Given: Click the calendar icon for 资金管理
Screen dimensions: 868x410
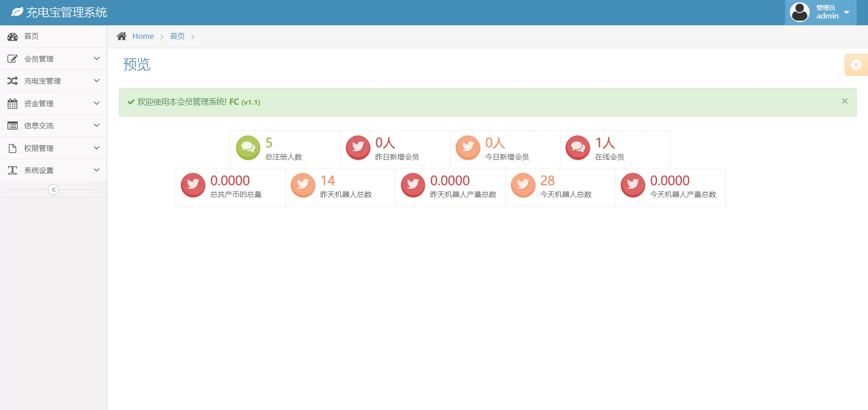Looking at the screenshot, I should click(13, 103).
